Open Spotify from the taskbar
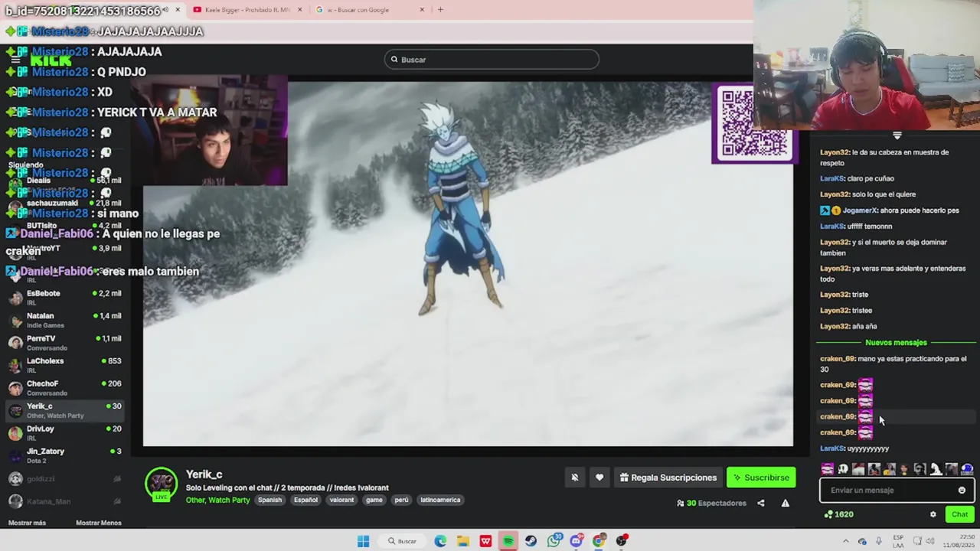Screen dimensions: 980x551 (x=508, y=541)
